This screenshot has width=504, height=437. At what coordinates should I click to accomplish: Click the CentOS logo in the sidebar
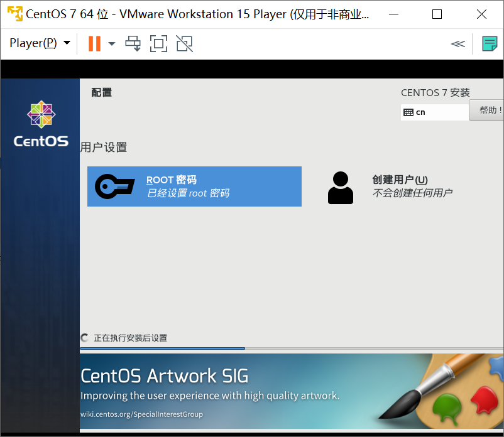click(x=41, y=124)
